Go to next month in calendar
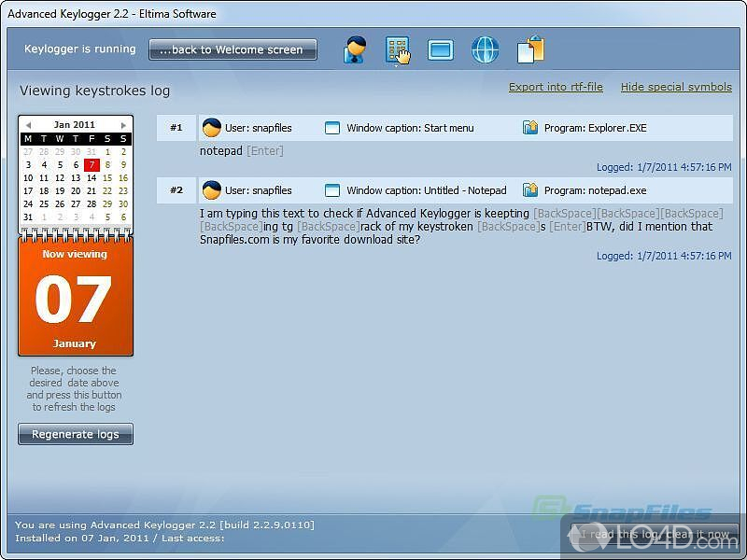 click(x=123, y=125)
